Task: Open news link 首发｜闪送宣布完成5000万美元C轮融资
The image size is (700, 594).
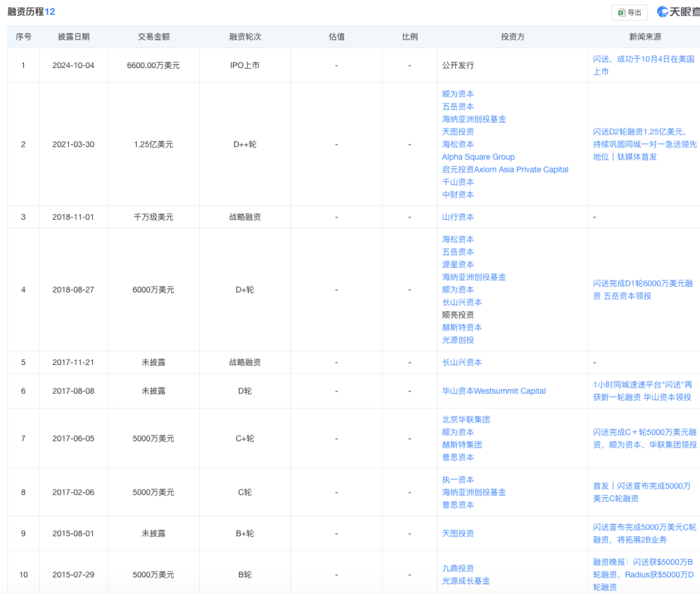Action: [642, 492]
